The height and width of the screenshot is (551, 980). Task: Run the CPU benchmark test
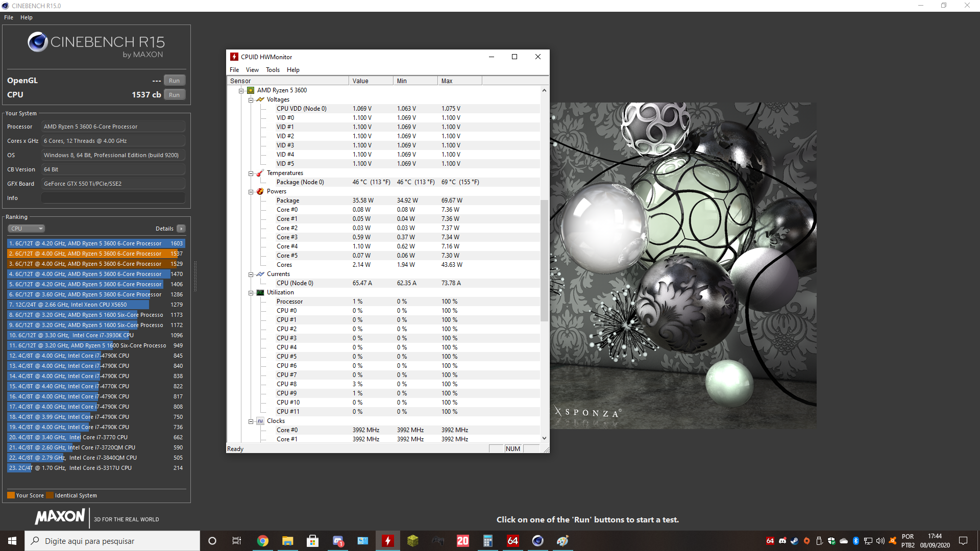click(175, 95)
